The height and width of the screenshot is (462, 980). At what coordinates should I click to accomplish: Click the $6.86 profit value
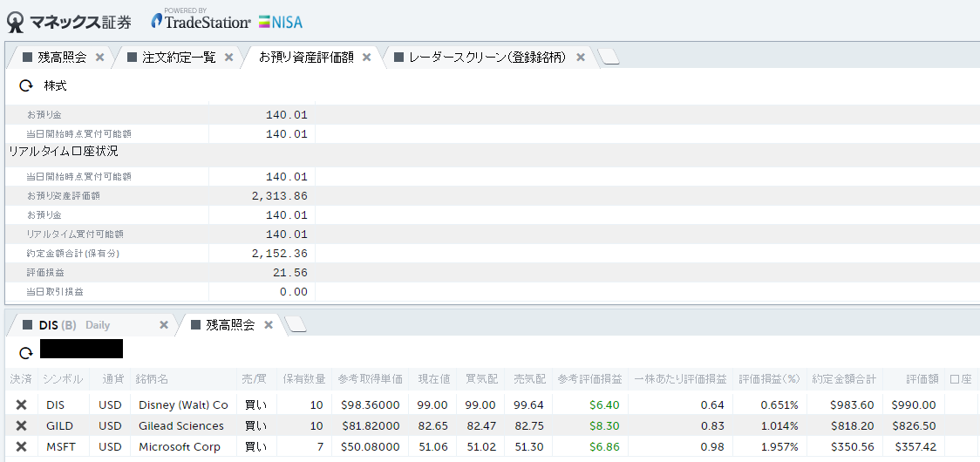pos(603,447)
